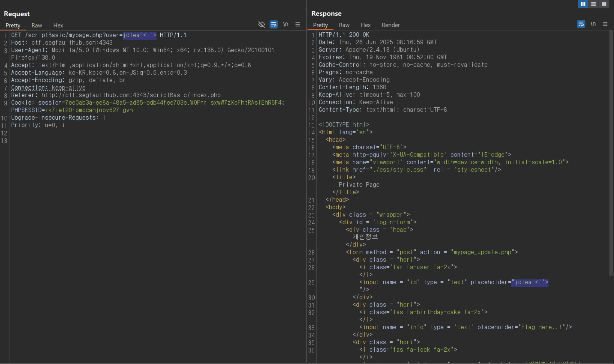Click the Referer URL in the request

point(131,95)
